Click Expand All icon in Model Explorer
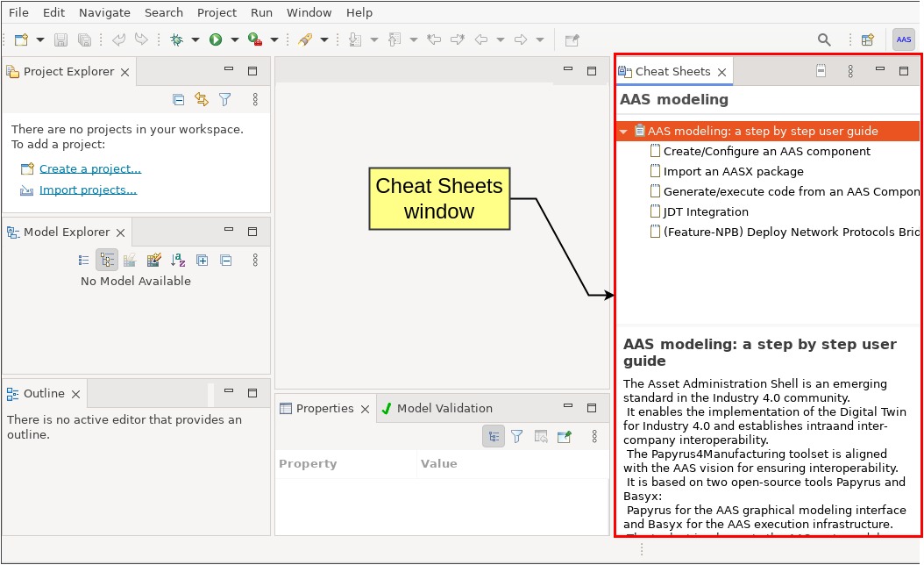This screenshot has height=565, width=924. coord(203,260)
